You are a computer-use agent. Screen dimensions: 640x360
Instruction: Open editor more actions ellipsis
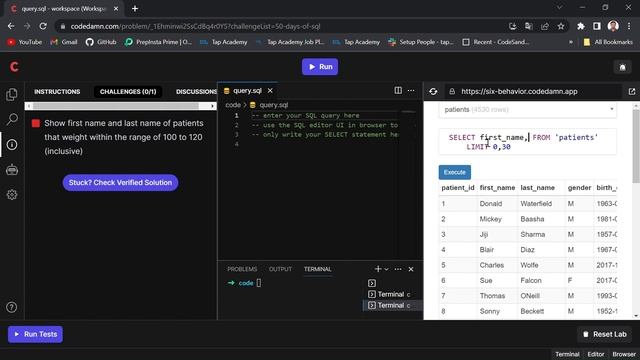tap(411, 91)
